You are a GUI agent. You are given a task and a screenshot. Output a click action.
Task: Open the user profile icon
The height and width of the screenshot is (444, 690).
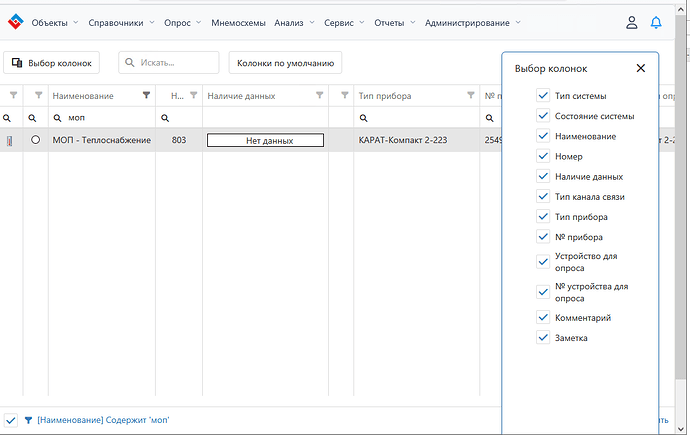click(631, 22)
